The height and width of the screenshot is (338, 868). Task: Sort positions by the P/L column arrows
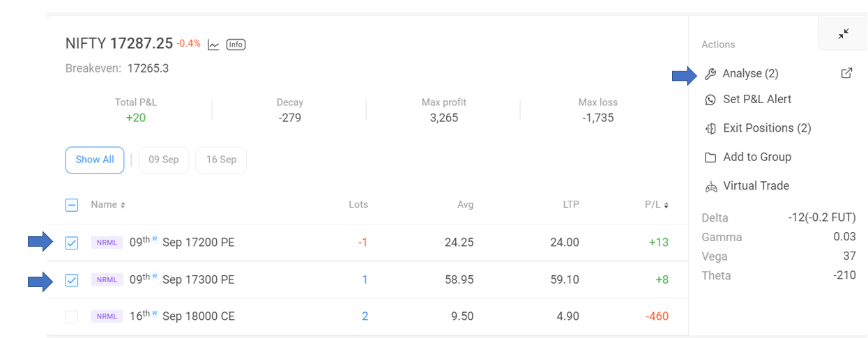point(666,205)
